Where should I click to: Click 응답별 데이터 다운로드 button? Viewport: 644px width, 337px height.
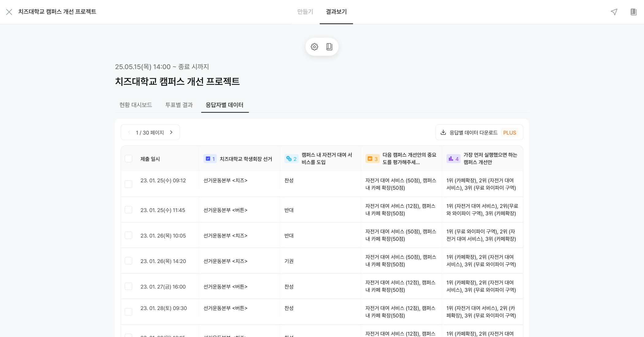coord(479,133)
